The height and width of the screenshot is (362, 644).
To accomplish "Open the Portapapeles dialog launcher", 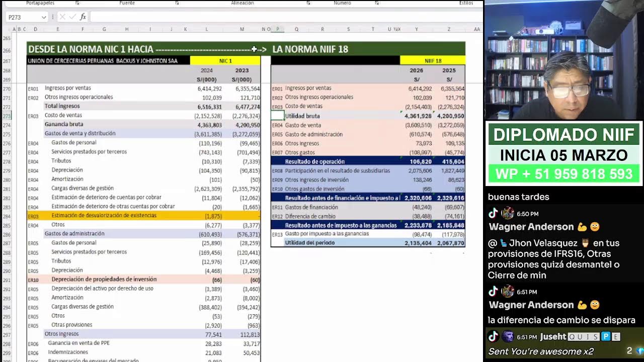I will (x=77, y=3).
